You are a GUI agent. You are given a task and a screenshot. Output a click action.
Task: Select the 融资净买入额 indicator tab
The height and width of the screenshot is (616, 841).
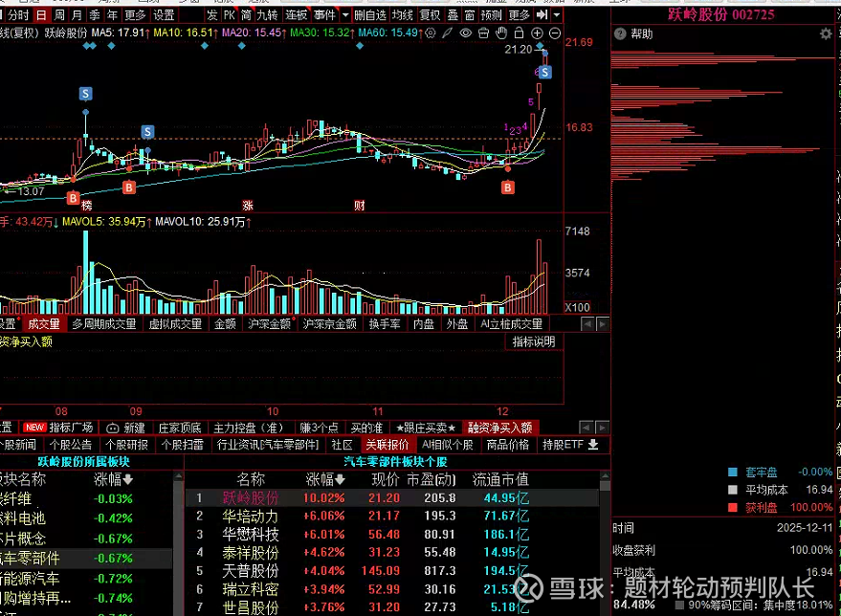[x=499, y=428]
